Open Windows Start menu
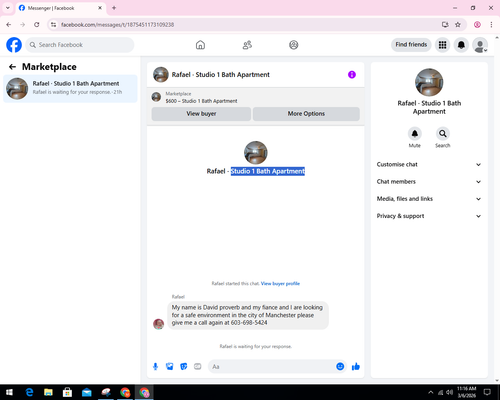Image resolution: width=500 pixels, height=400 pixels. tap(9, 392)
